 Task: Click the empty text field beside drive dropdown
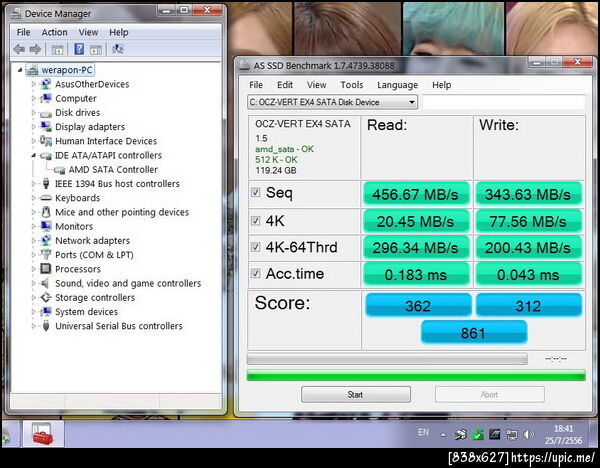click(x=504, y=102)
